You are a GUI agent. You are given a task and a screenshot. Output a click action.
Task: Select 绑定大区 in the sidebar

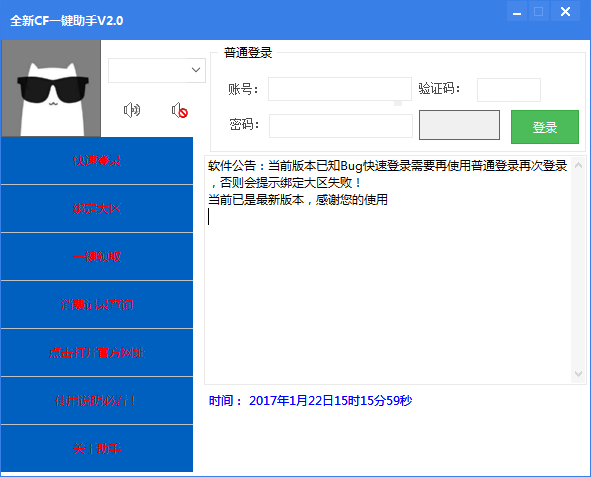tap(97, 209)
